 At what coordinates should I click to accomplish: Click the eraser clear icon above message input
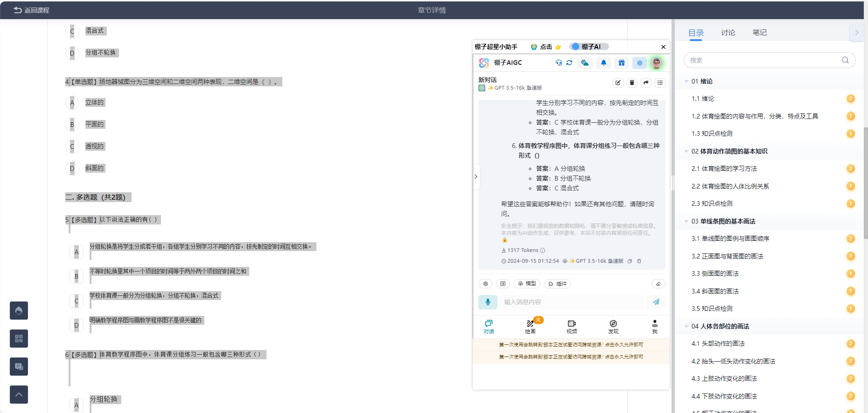click(658, 284)
